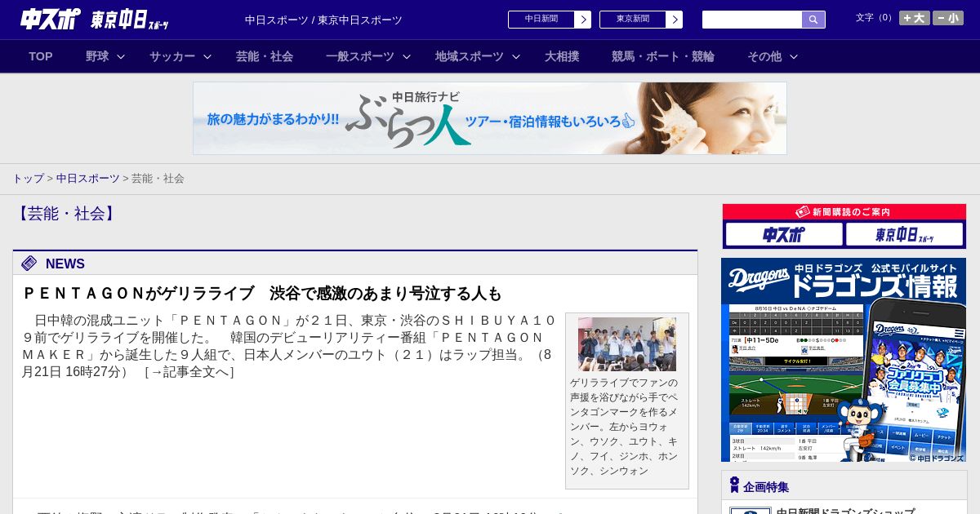This screenshot has width=980, height=514.
Task: Expand the その他 dropdown chevron
Action: pos(794,57)
